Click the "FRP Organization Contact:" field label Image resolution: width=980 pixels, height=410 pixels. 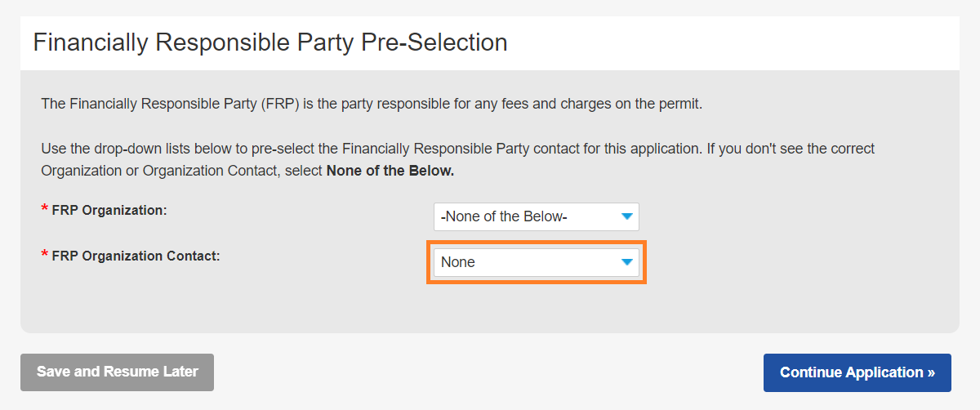136,256
